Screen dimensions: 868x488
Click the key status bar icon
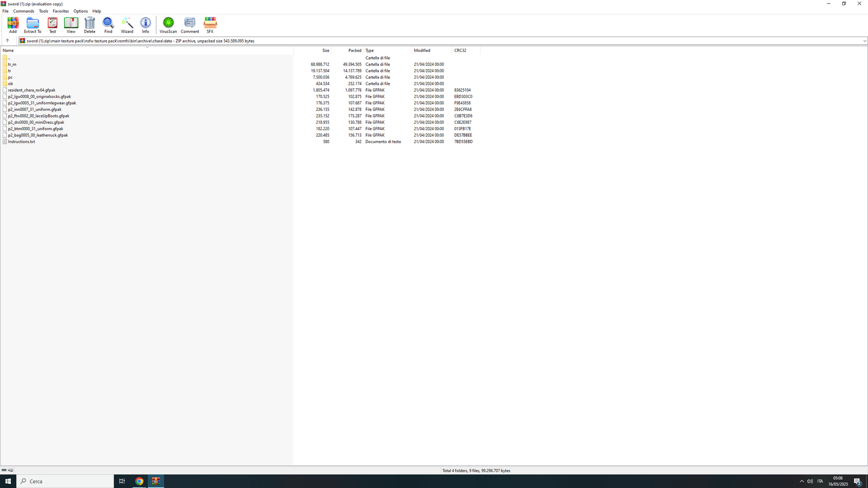(x=10, y=470)
